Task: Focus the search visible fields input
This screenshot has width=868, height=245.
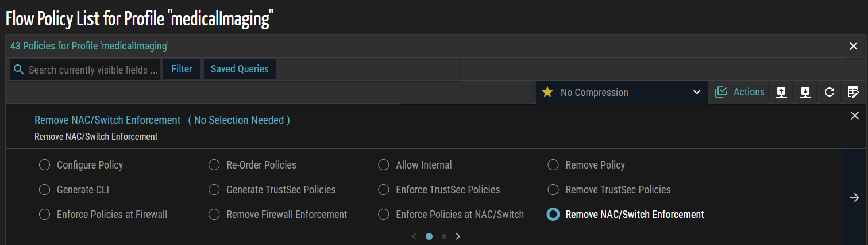Action: click(93, 70)
